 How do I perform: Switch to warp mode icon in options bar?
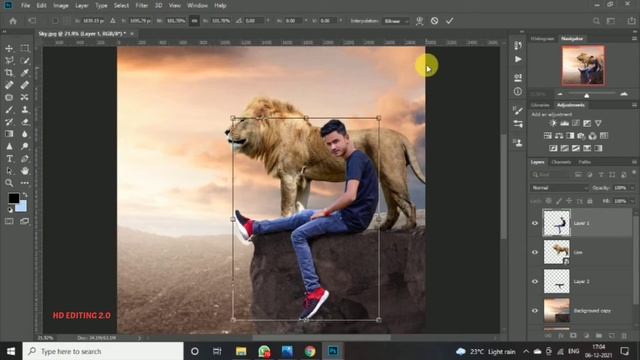coord(419,21)
